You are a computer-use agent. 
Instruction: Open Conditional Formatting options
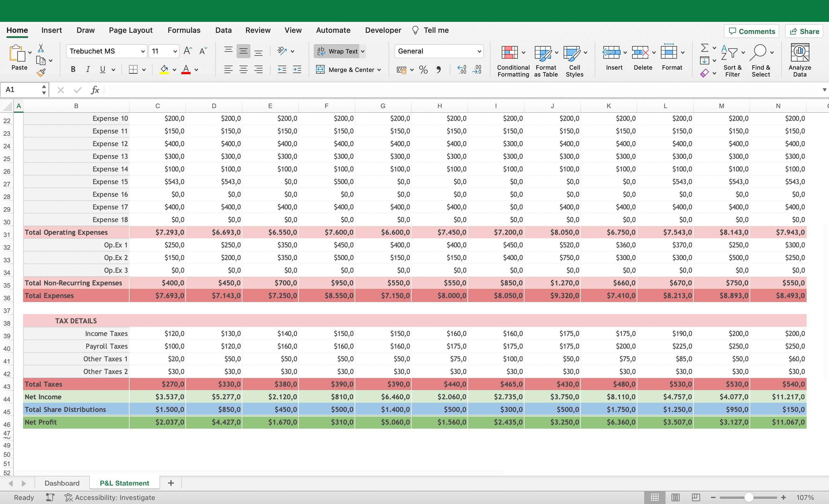[512, 60]
